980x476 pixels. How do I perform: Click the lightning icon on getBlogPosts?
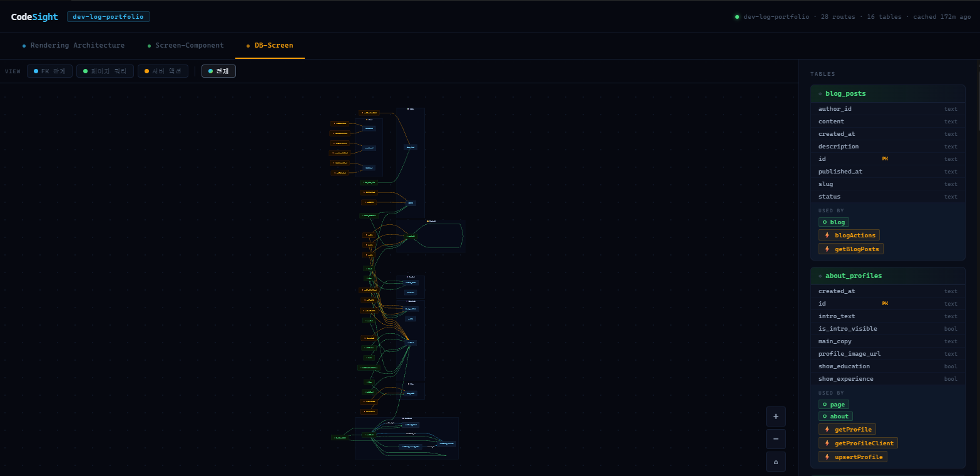click(827, 249)
